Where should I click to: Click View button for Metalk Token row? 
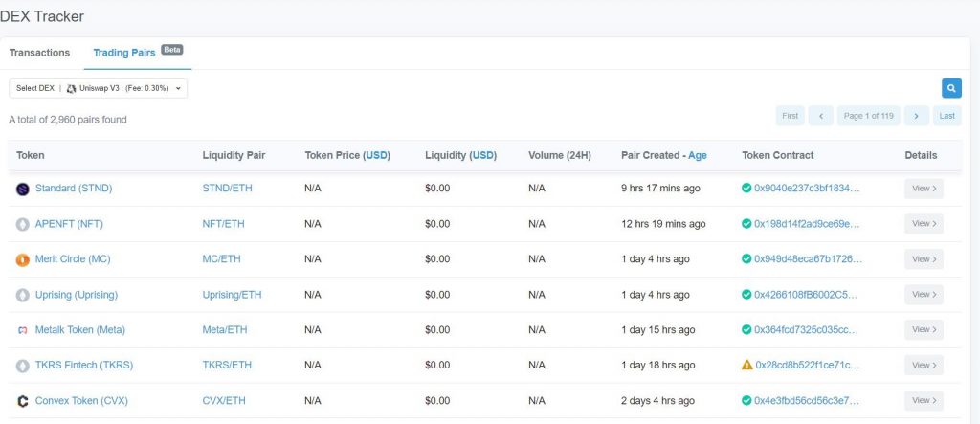coord(924,329)
